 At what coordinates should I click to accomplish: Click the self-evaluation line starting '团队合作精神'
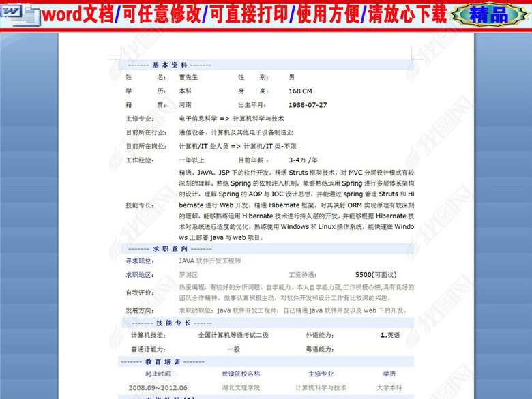pos(285,298)
